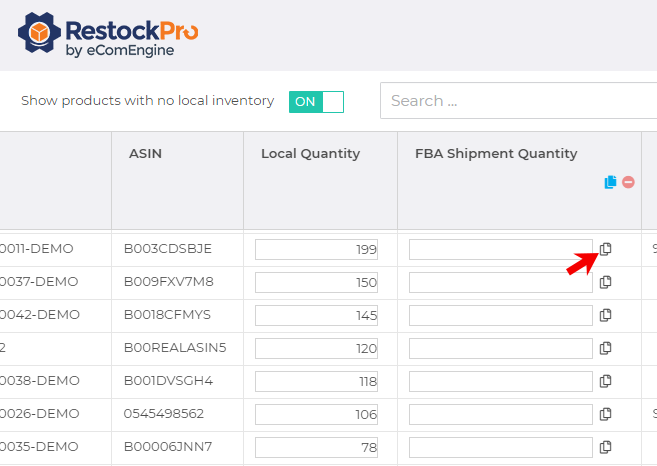
Task: Edit Local Quantity field showing 150
Action: 316,282
